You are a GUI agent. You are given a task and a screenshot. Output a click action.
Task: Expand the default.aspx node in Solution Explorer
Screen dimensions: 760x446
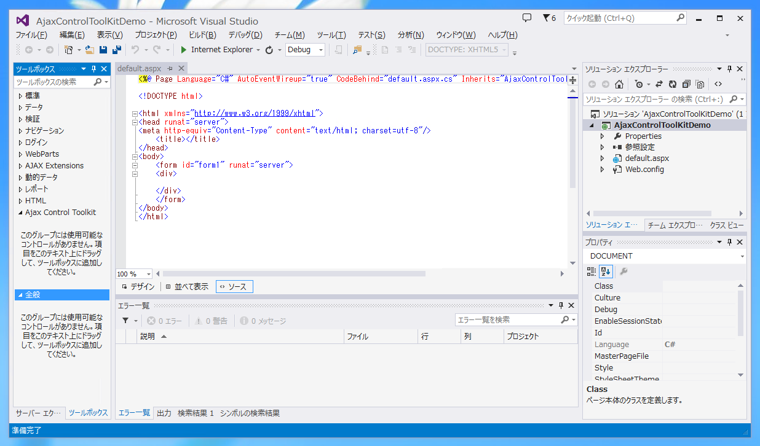[602, 159]
